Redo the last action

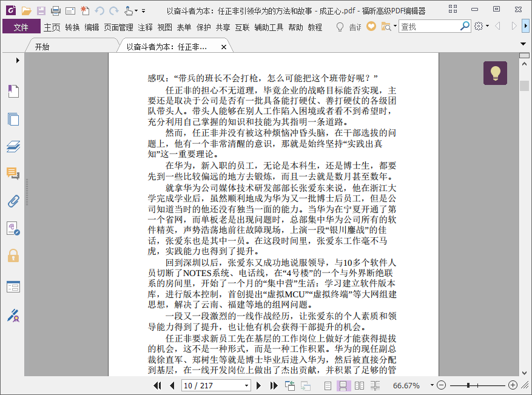(x=114, y=11)
